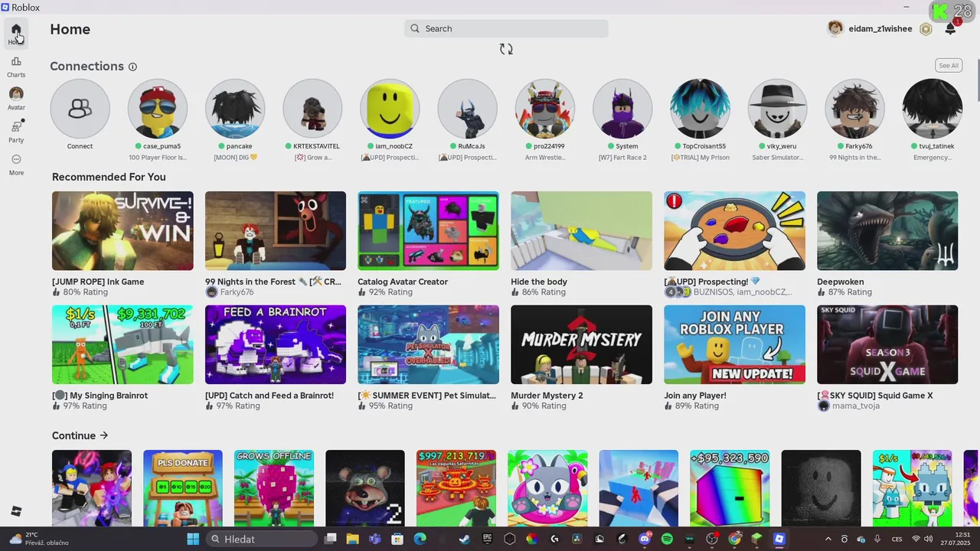Open the Continue section link
980x551 pixels.
pyautogui.click(x=80, y=435)
